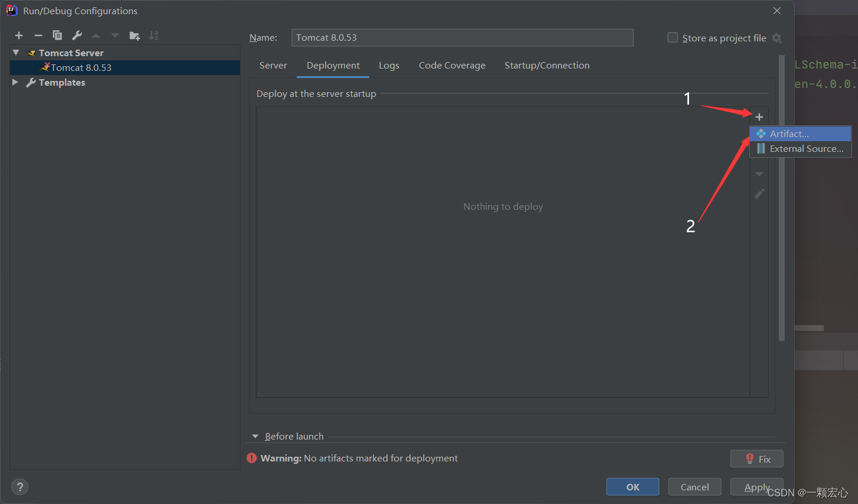The image size is (858, 504).
Task: Click the Cancel button
Action: (695, 487)
